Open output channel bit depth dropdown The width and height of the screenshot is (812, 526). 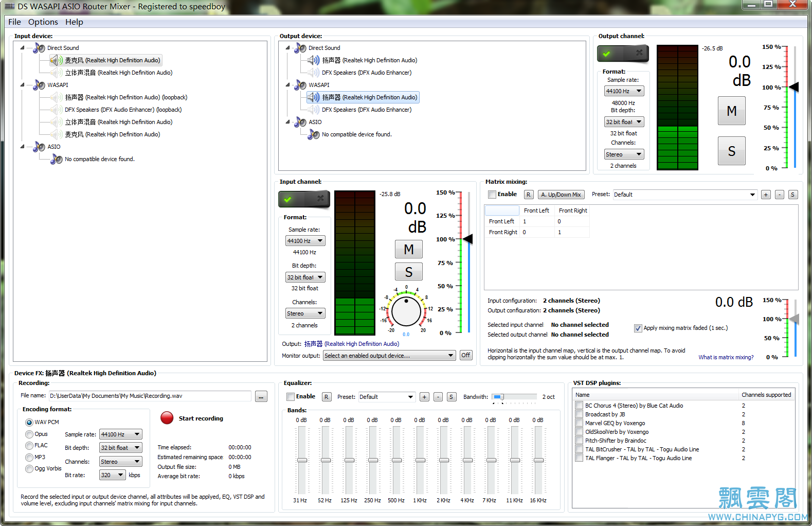point(624,122)
